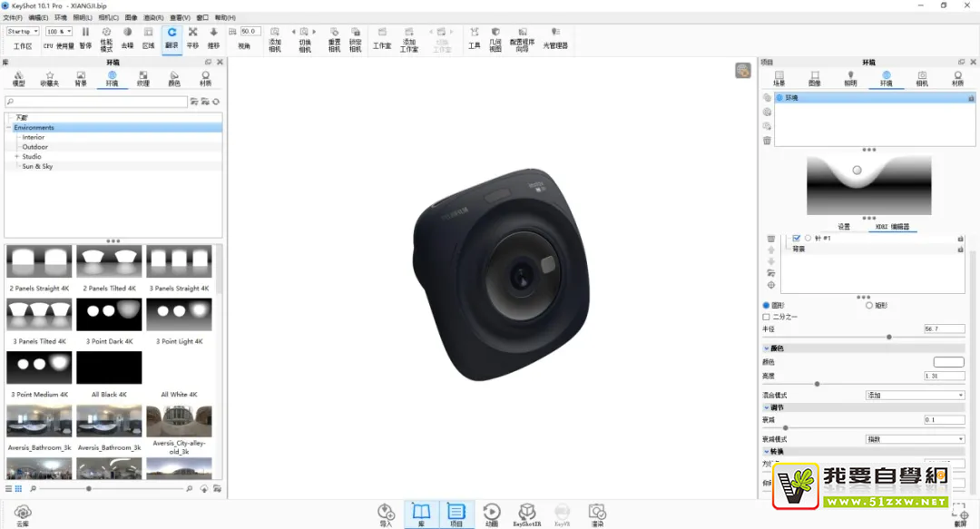Open the 混合模式 blend mode dropdown

point(915,396)
